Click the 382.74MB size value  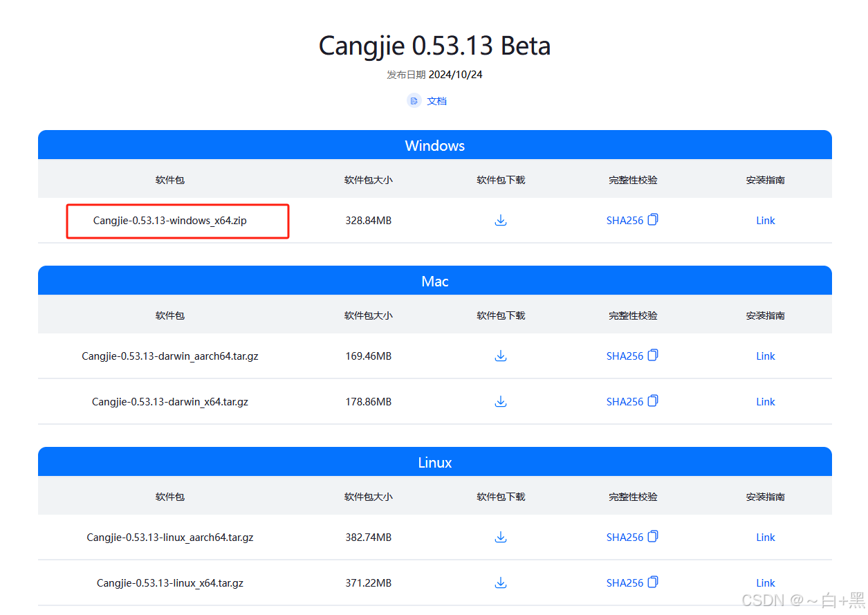point(369,538)
